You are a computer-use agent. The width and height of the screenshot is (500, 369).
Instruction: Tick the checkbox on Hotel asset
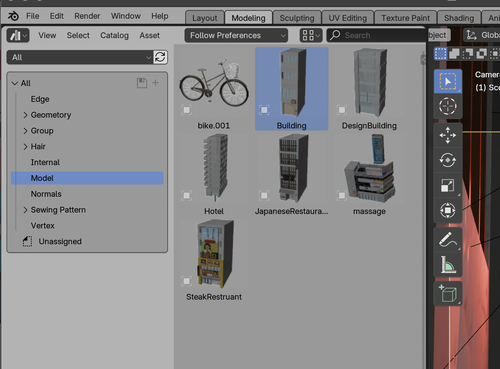point(187,195)
